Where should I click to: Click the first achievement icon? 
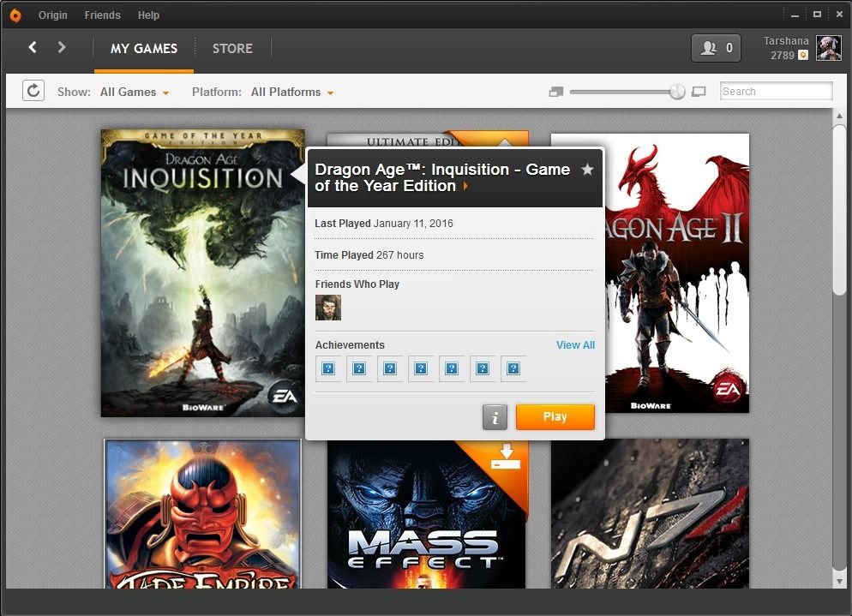pos(328,369)
